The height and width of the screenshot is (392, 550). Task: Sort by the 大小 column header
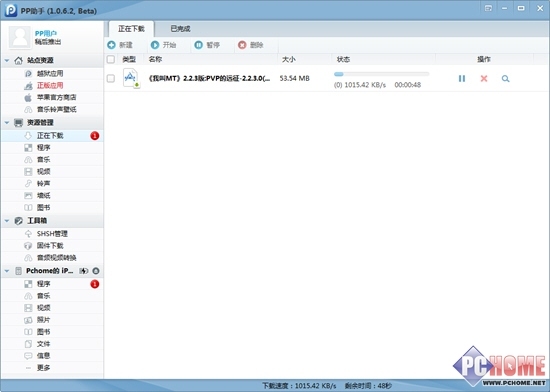289,59
